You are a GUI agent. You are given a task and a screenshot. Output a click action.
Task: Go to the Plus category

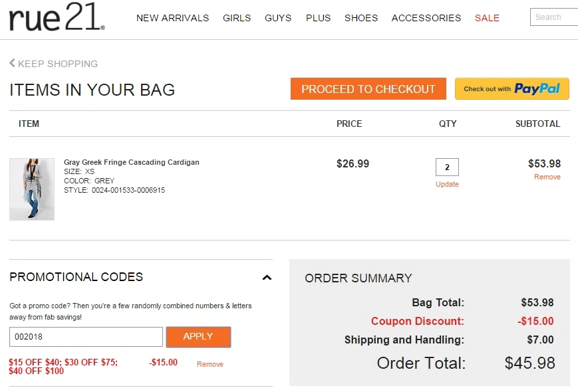[x=318, y=18]
